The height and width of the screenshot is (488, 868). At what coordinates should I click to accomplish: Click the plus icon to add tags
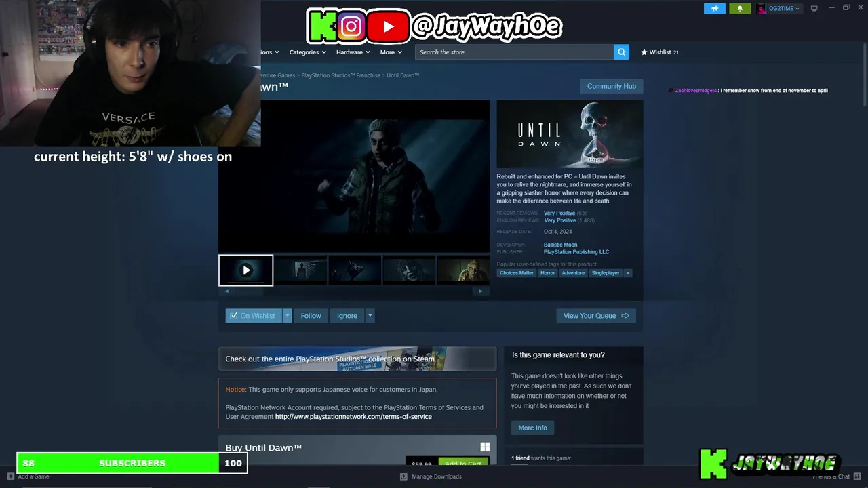point(627,273)
